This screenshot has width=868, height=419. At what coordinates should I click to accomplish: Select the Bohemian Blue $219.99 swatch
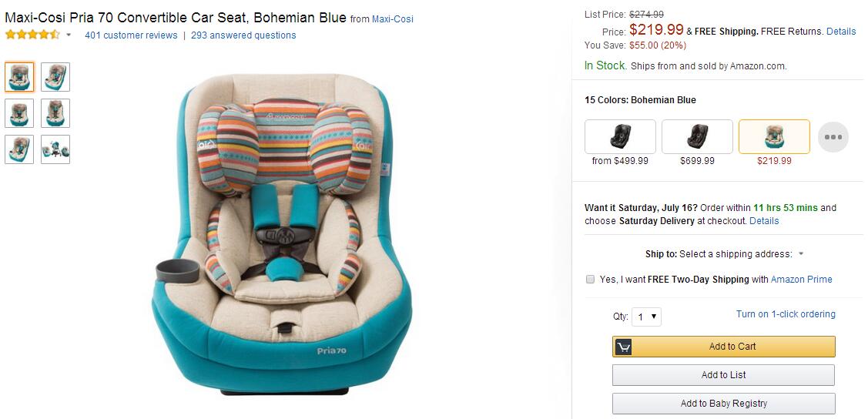click(774, 137)
